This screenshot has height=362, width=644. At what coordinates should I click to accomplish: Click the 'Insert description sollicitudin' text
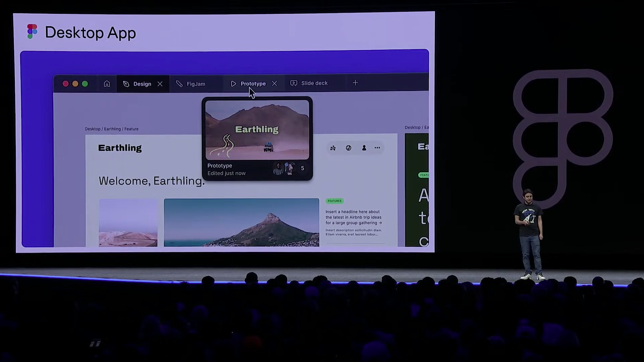[354, 232]
